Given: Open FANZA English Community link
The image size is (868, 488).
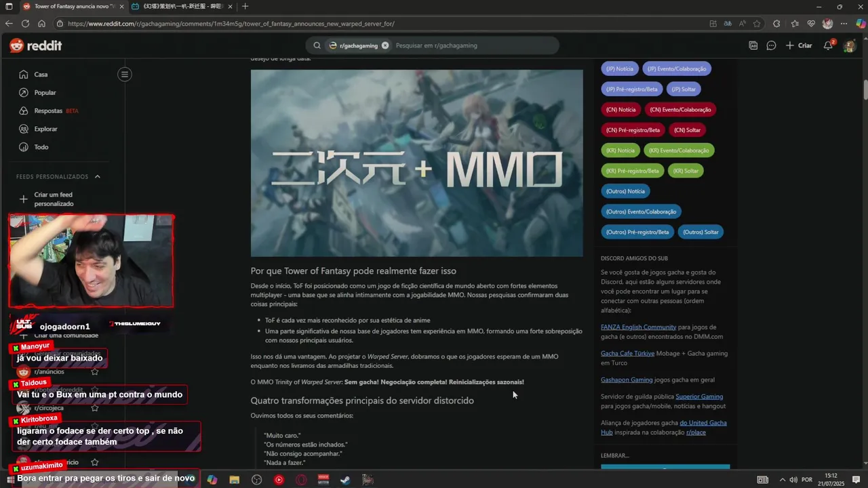Looking at the screenshot, I should coord(638,327).
